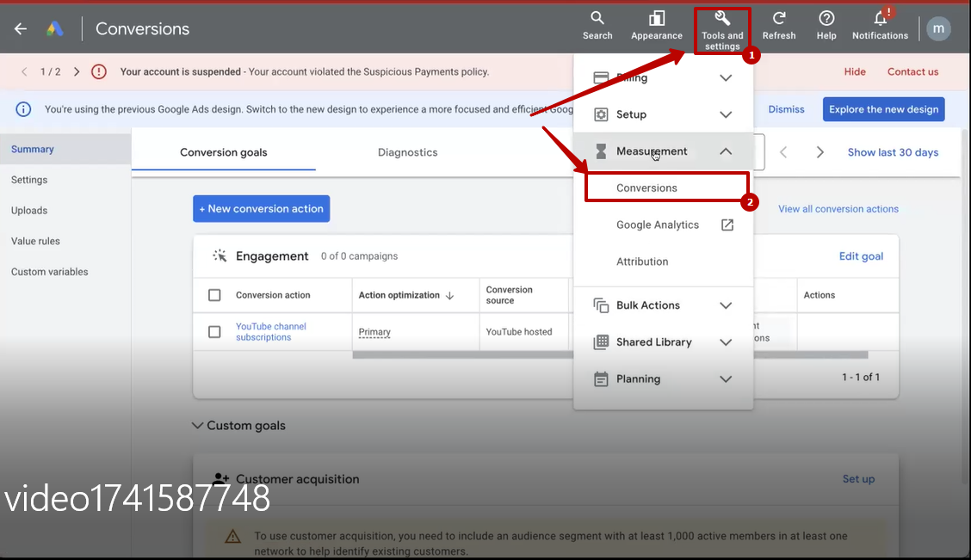Select all conversion actions header checkbox

click(x=214, y=295)
